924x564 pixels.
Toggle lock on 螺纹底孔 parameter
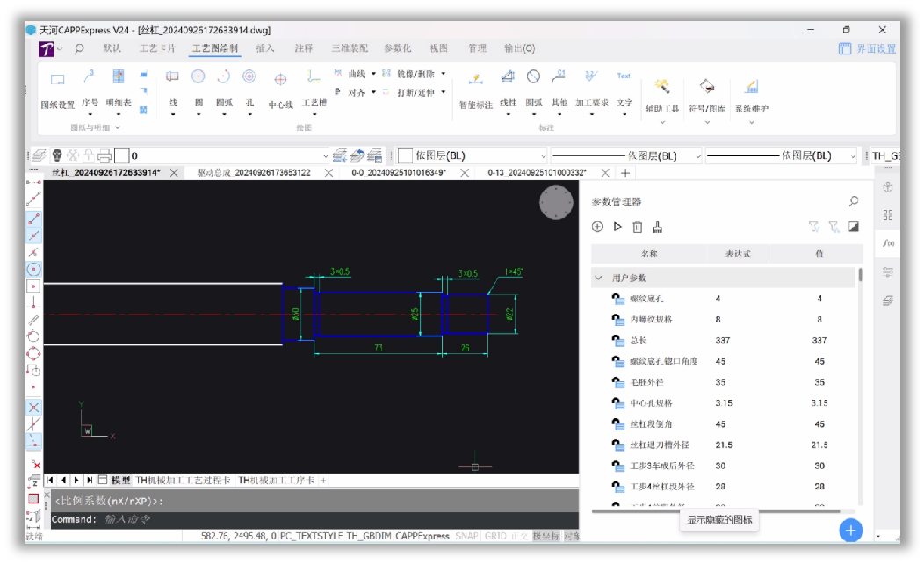pyautogui.click(x=617, y=299)
